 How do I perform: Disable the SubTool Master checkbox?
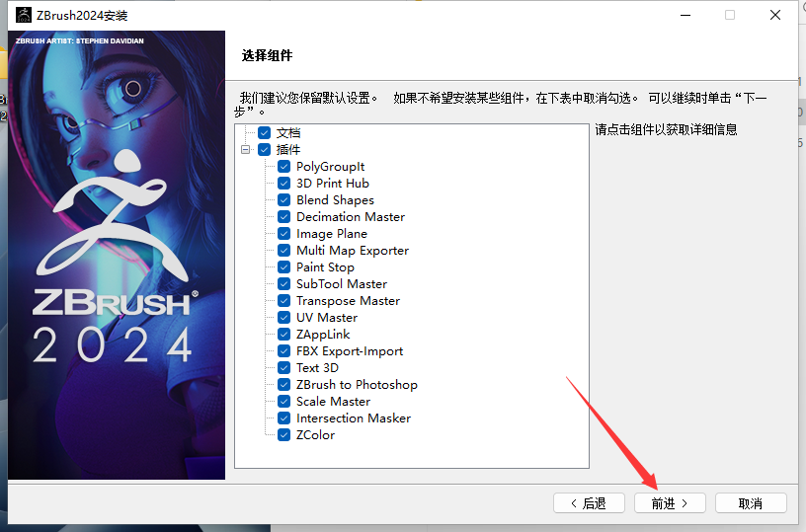coord(283,284)
